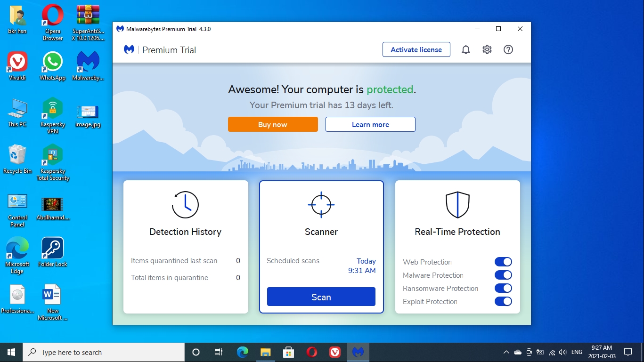Open Wi-Fi network status in tray
This screenshot has height=362, width=644.
tap(552, 352)
